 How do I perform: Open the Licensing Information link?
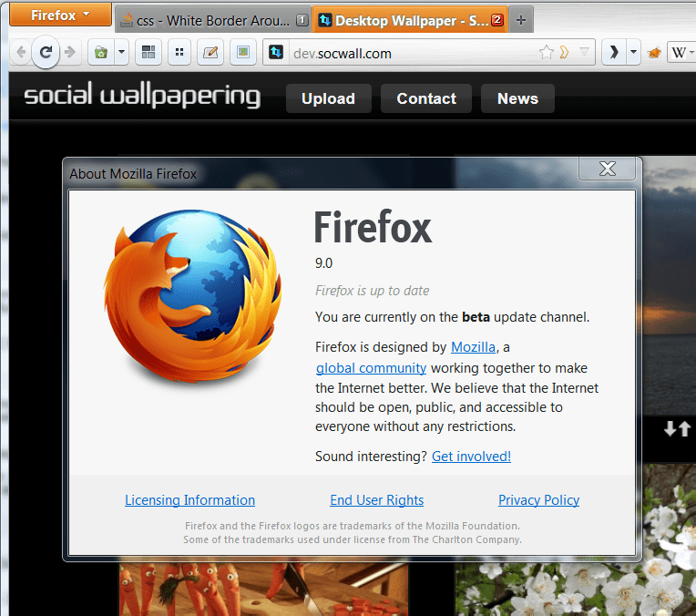[x=190, y=500]
